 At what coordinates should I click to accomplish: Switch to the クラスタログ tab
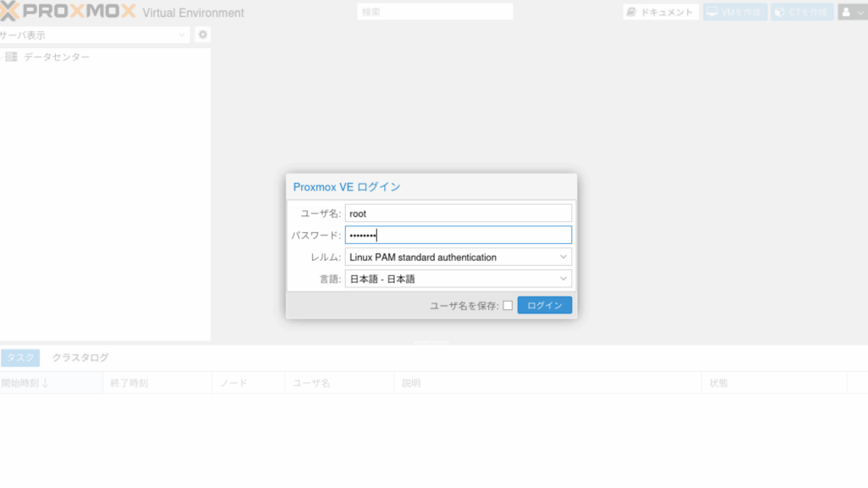point(80,358)
